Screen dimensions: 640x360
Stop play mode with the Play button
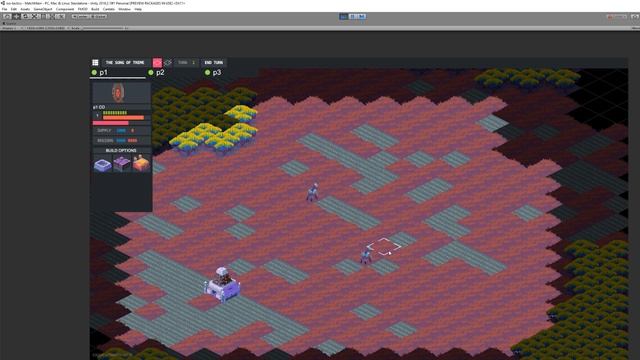(x=343, y=16)
